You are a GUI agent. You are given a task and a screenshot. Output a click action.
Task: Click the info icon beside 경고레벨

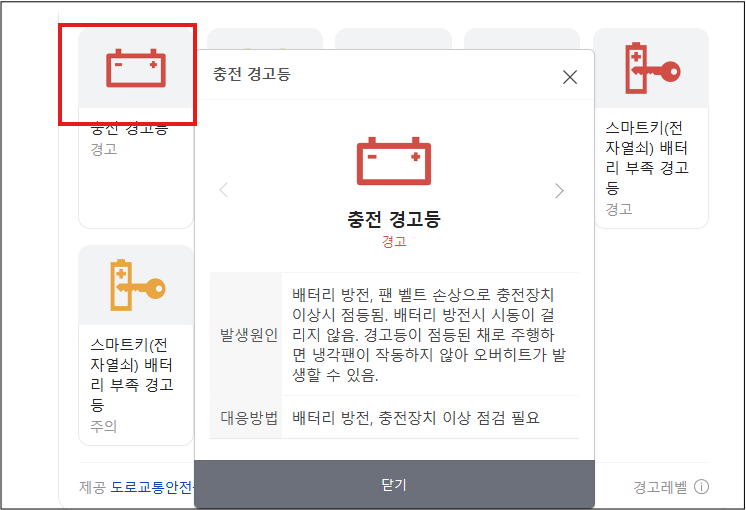(x=701, y=487)
